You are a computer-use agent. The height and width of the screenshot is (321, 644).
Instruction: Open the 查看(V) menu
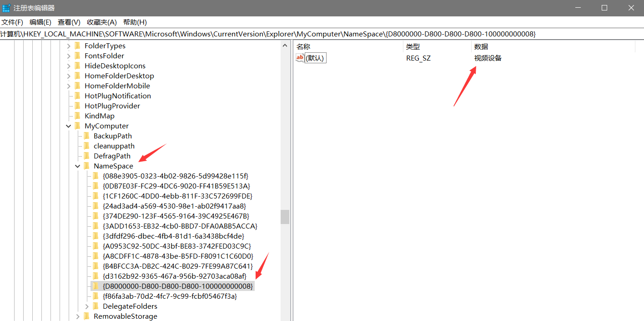click(69, 22)
